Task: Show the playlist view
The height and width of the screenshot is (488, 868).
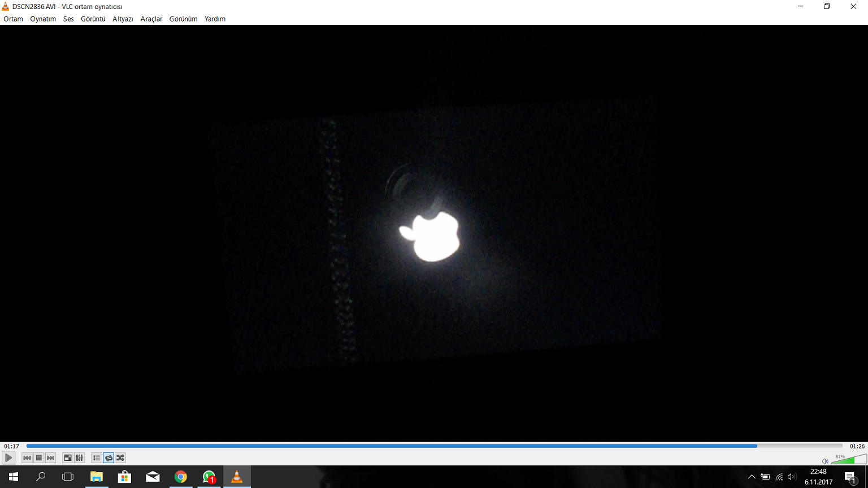Action: (x=97, y=458)
